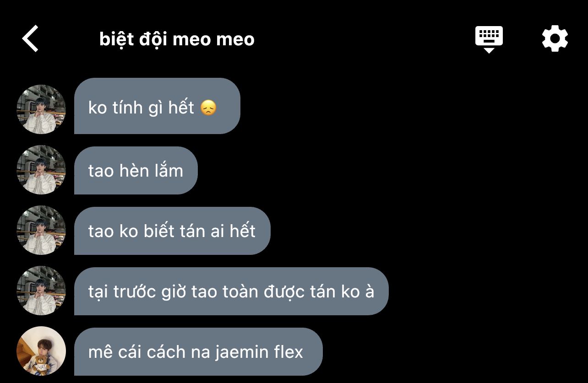Open teddy bear avatar beside the jaemin message
Viewport: 588px width, 383px height.
pyautogui.click(x=41, y=351)
